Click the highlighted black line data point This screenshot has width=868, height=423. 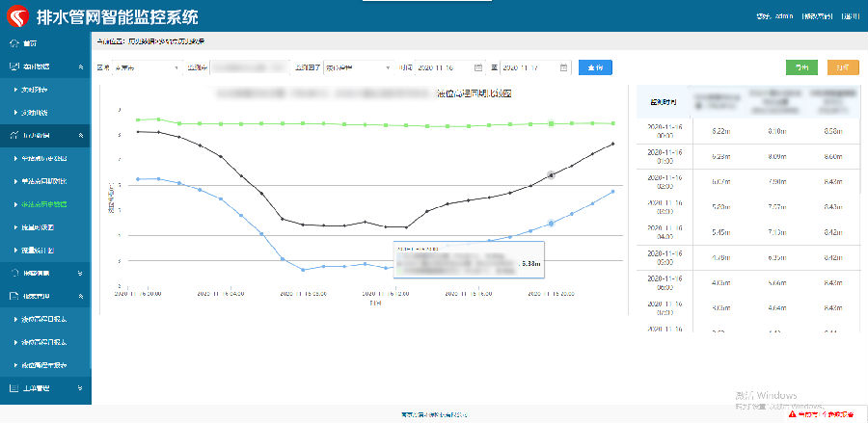551,174
